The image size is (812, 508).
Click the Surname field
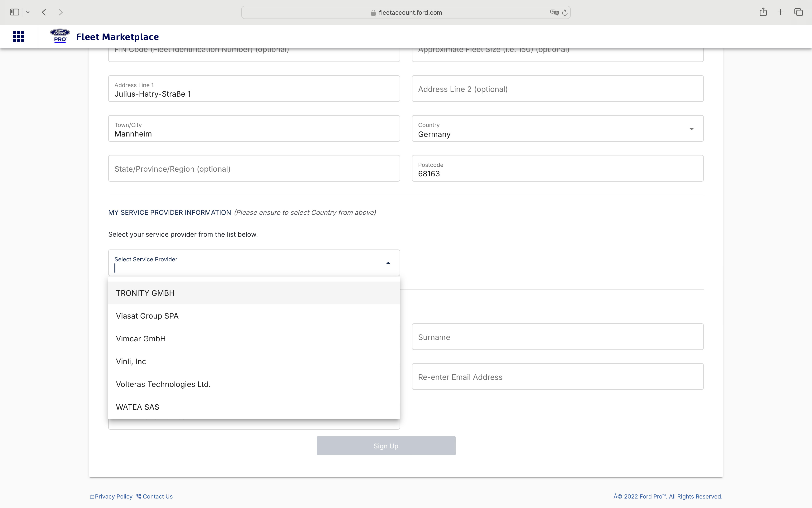tap(558, 337)
